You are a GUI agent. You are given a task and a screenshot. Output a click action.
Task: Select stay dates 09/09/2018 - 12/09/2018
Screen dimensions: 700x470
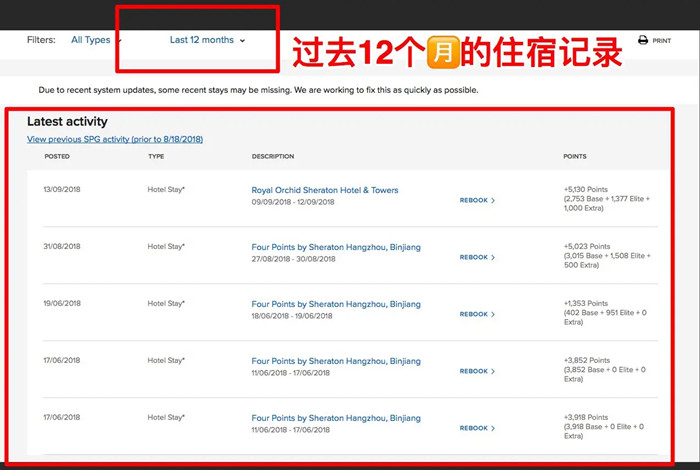[293, 202]
